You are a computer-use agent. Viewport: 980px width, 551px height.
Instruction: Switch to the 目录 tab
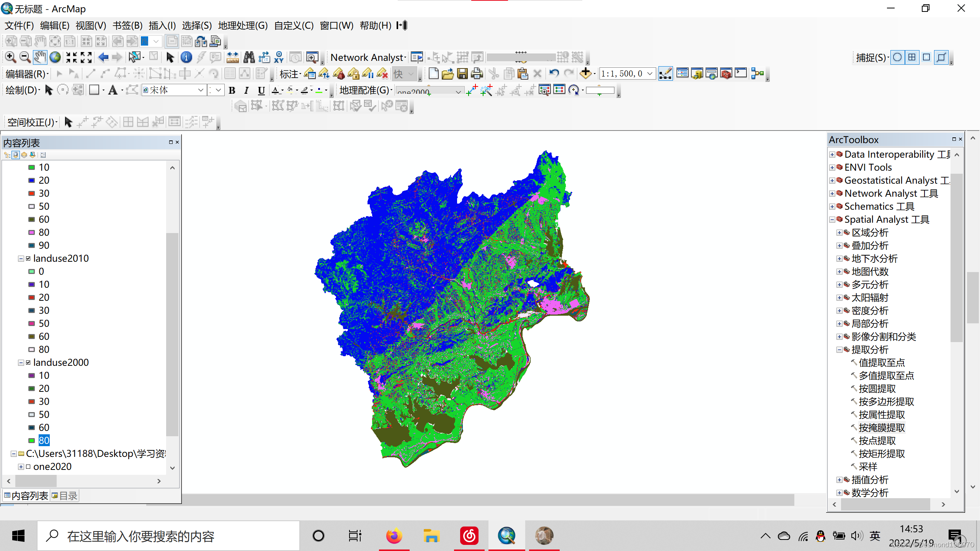(x=65, y=496)
